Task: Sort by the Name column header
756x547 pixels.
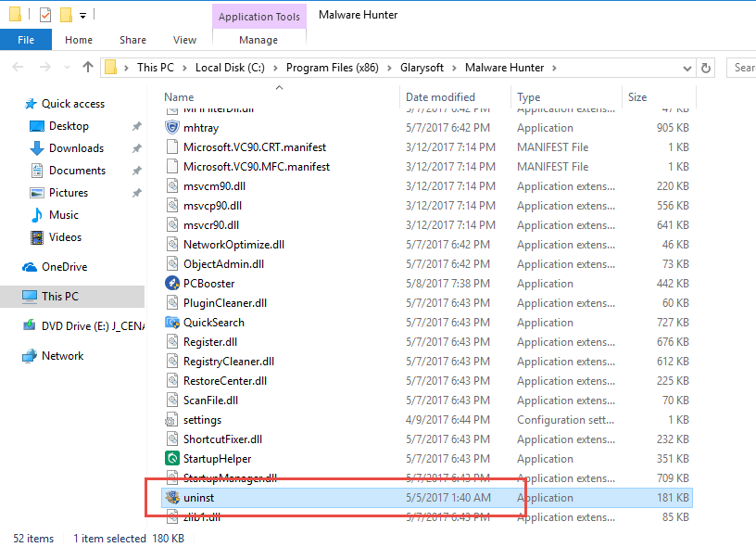Action: click(x=179, y=97)
